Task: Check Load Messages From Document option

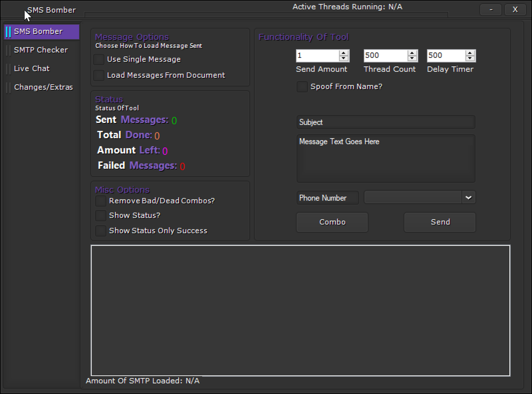Action: coord(99,76)
